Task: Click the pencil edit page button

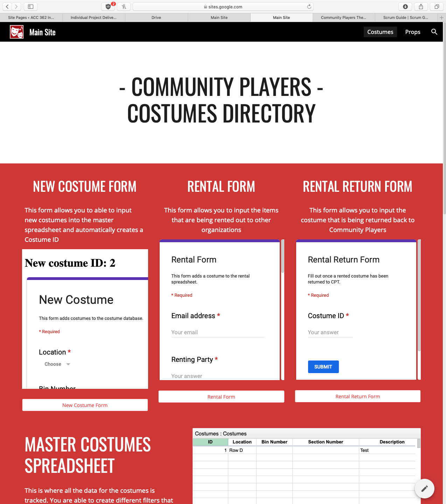Action: coord(424,488)
